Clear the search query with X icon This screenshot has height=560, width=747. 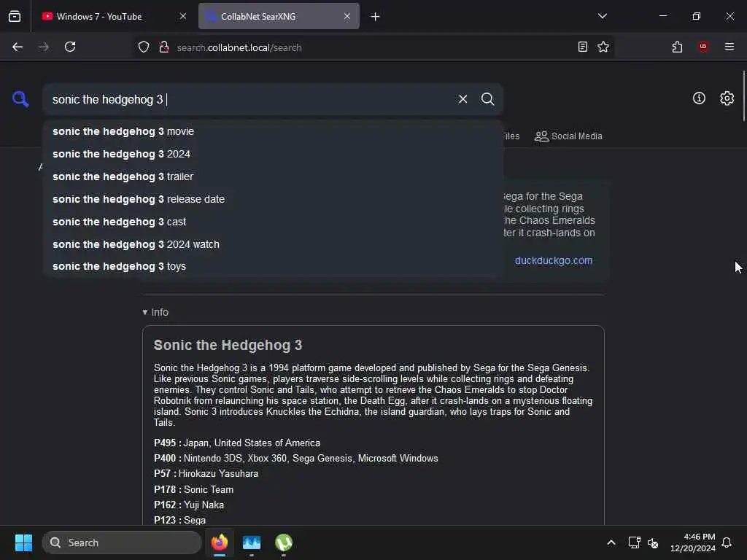(x=462, y=99)
